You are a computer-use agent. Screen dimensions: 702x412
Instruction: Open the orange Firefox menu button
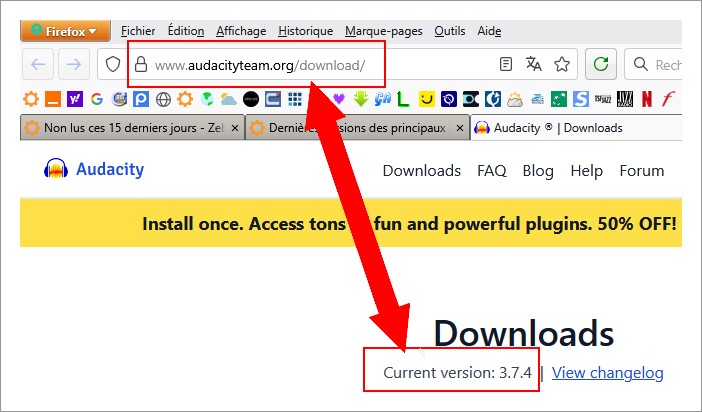[65, 31]
